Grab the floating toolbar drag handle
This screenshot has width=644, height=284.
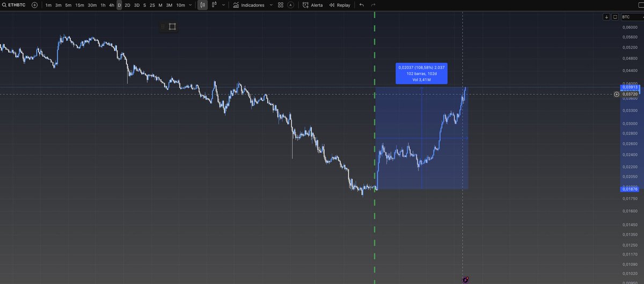163,26
